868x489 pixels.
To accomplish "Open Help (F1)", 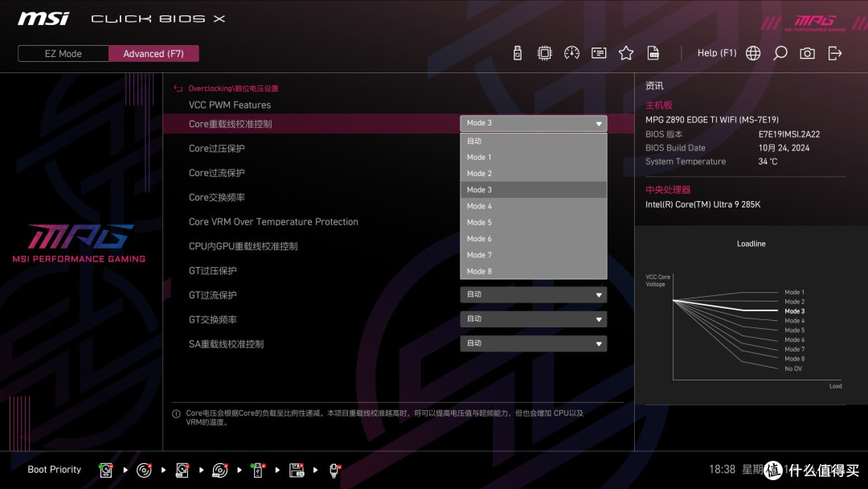I will [717, 53].
